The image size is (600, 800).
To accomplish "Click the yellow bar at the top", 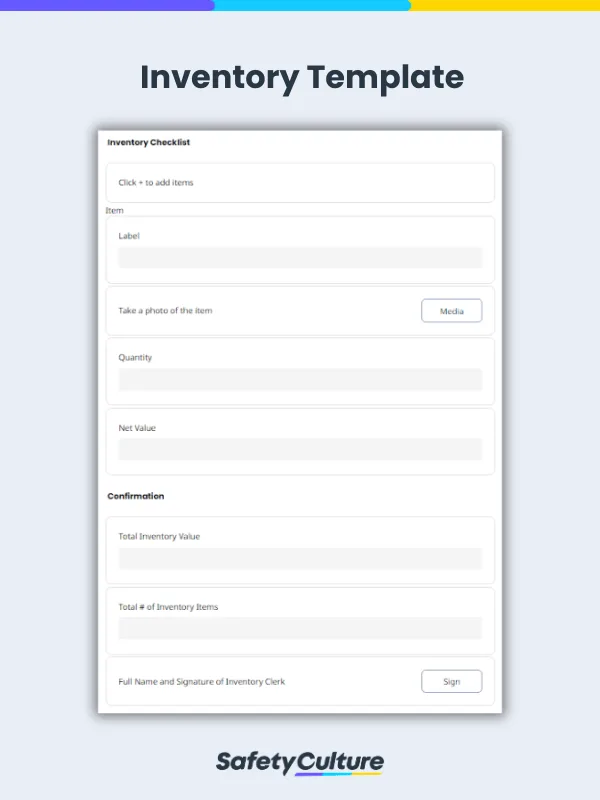I will coord(505,5).
